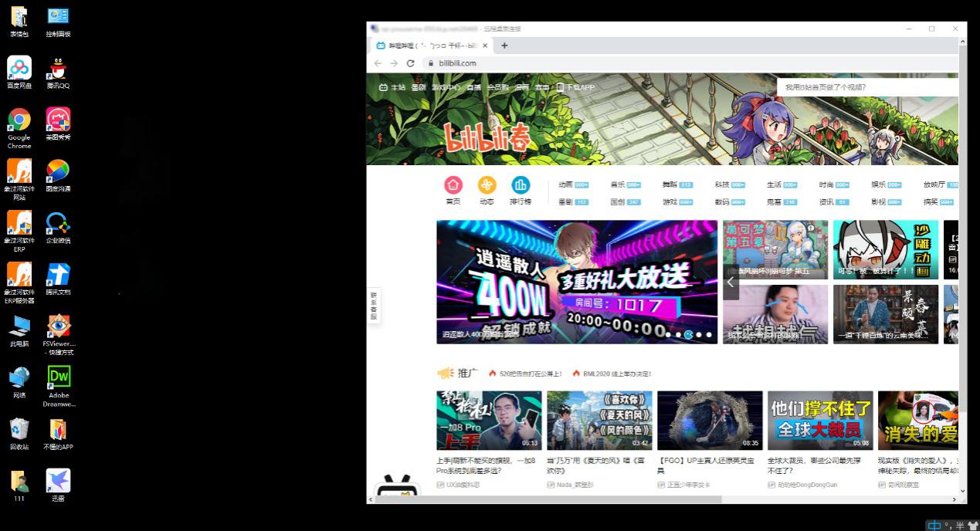The image size is (980, 531).
Task: Open the FGO UP主真人还原英灵宝具 video thumbnail
Action: [710, 420]
